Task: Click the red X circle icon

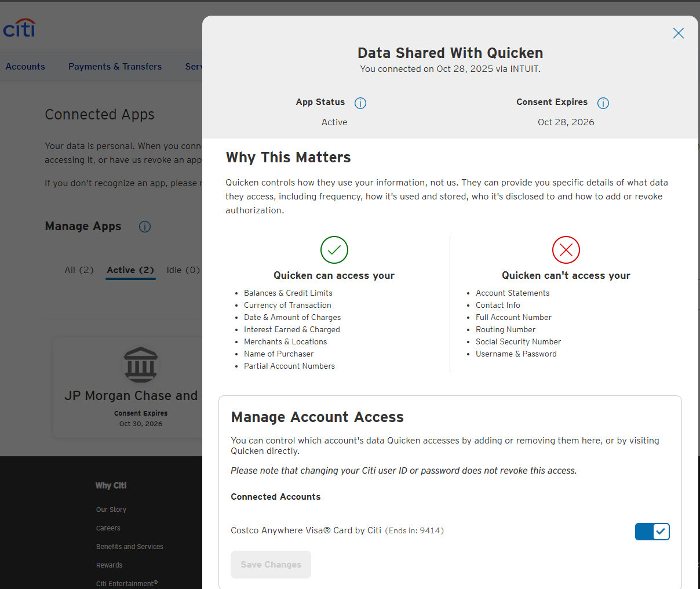Action: [x=566, y=250]
